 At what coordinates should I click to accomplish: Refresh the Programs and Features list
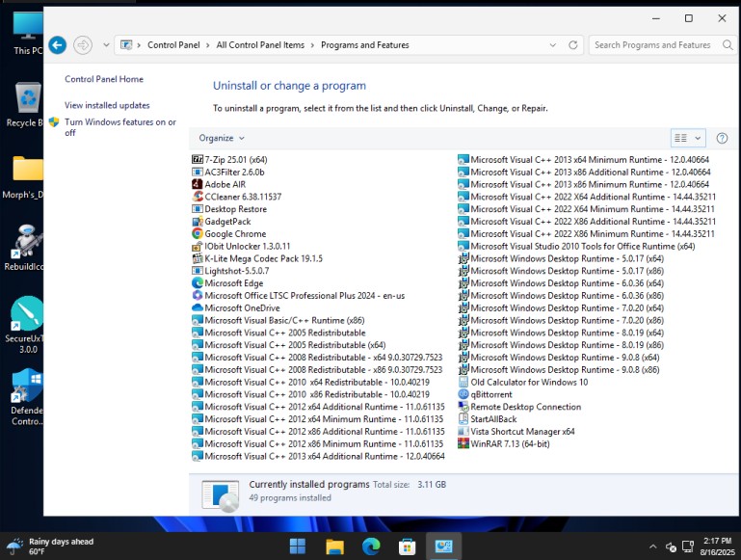(572, 45)
